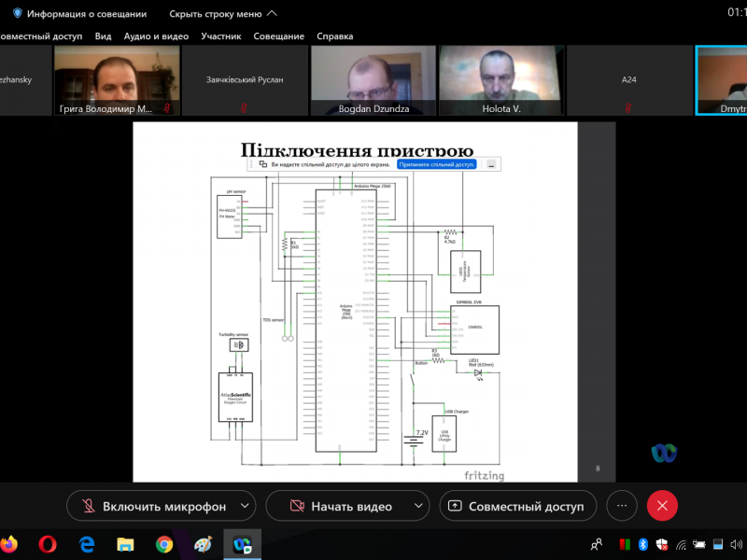747x560 pixels.
Task: Expand the microphone options dropdown arrow
Action: [245, 506]
